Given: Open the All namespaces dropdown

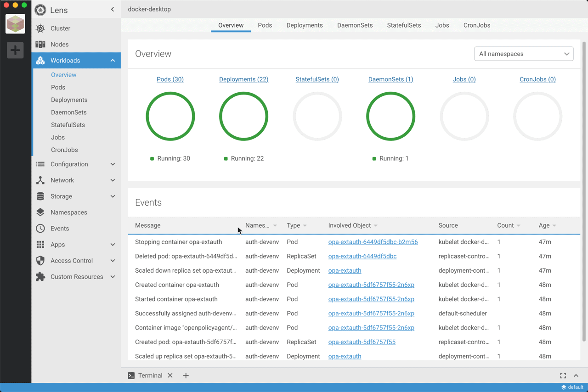Looking at the screenshot, I should pos(524,54).
